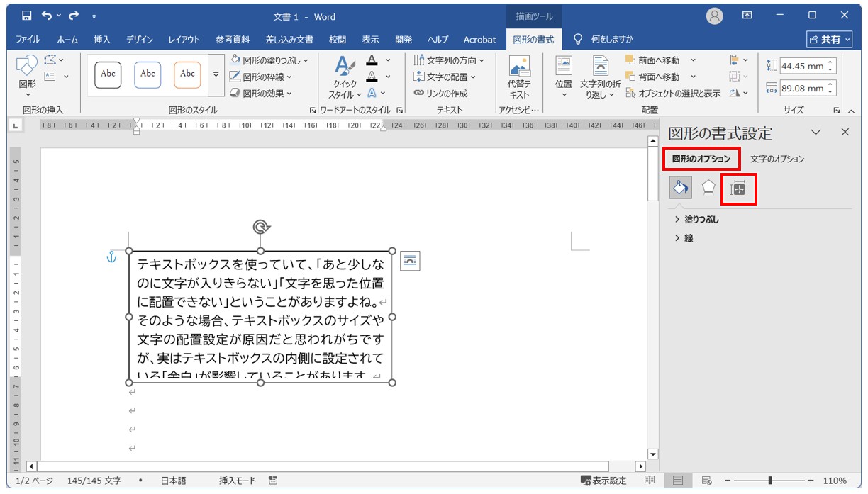Screen dimensions: 868x494
Task: Click the fill and line paint bucket icon
Action: 679,188
